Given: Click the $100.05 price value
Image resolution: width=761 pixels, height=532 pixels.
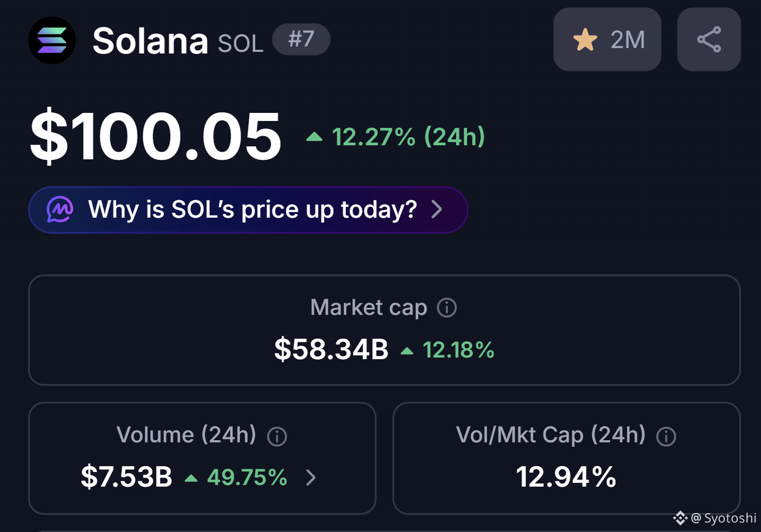Looking at the screenshot, I should [x=156, y=136].
